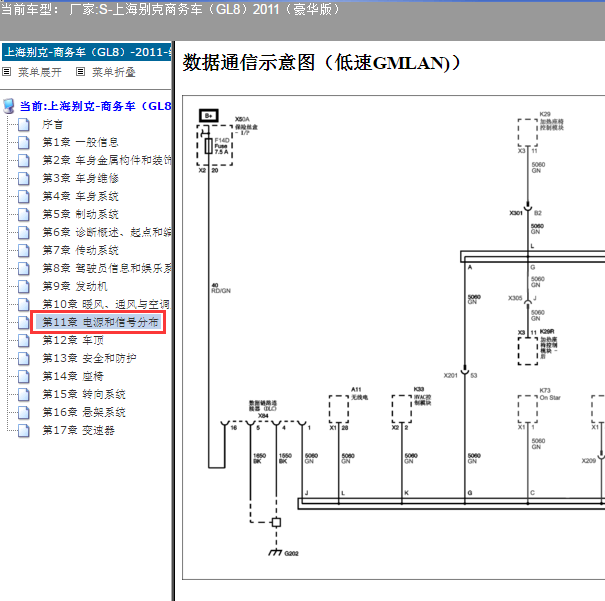
Task: Click the page icon beside 第15章
Action: [x=24, y=394]
